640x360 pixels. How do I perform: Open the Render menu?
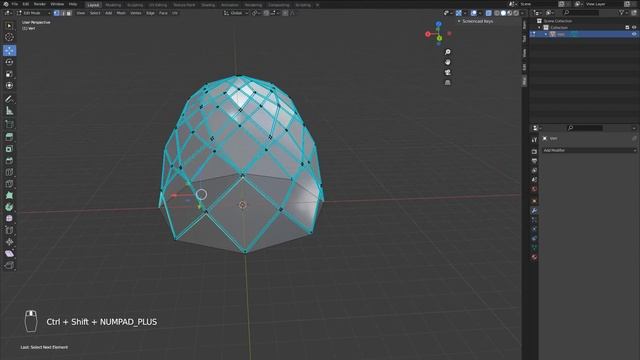pyautogui.click(x=40, y=4)
